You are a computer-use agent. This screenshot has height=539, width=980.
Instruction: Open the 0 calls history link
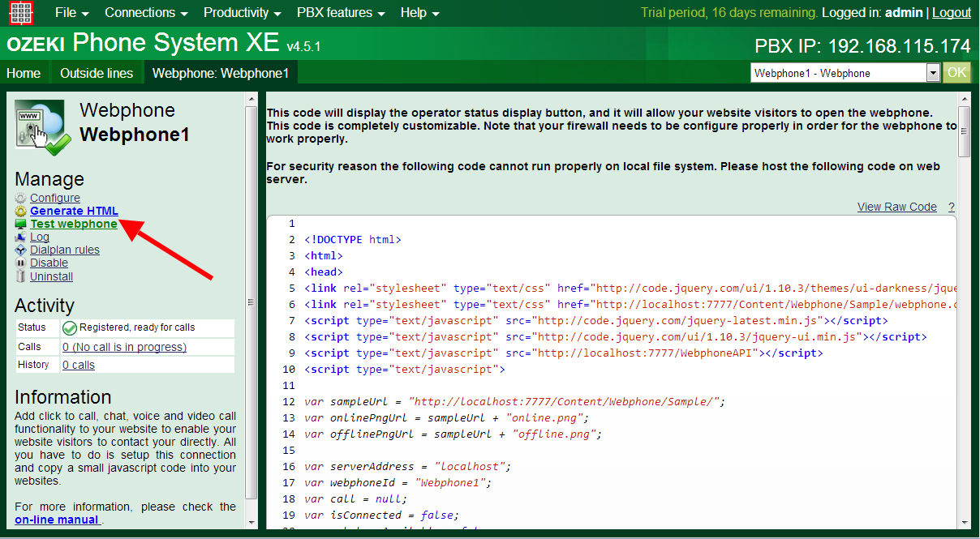pos(79,365)
